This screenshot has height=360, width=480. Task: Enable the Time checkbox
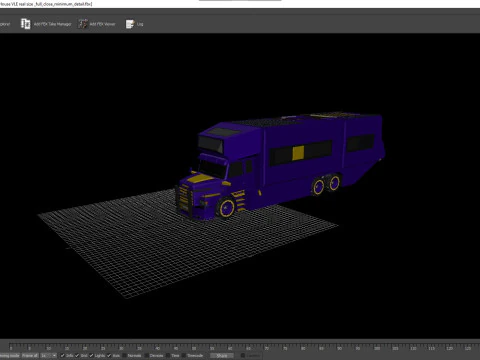168,355
